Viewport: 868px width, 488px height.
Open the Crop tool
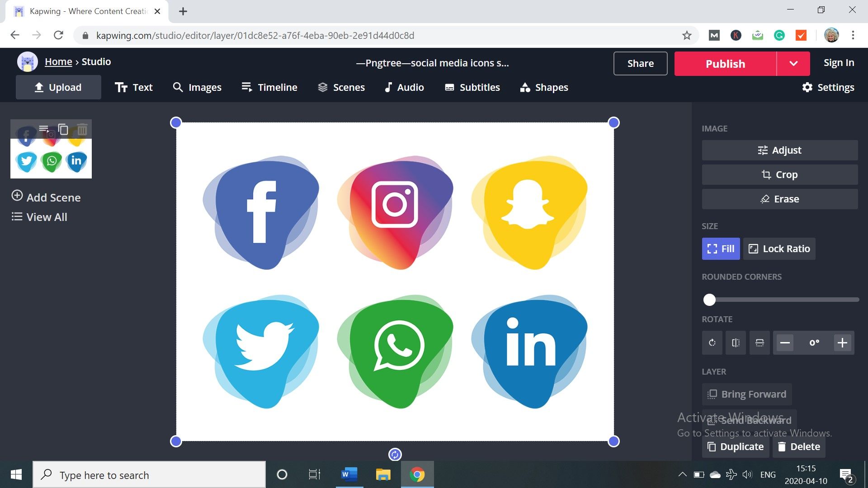[x=779, y=175]
